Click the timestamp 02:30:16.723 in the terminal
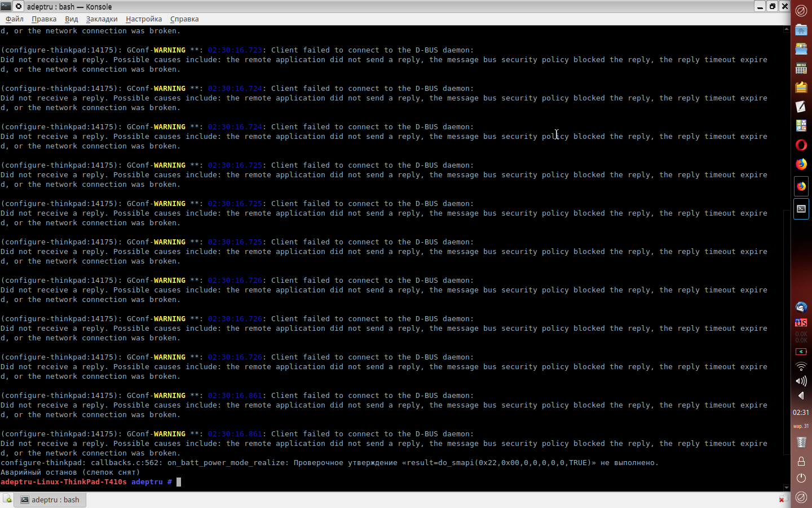Screen dimensions: 812x508 click(x=235, y=50)
